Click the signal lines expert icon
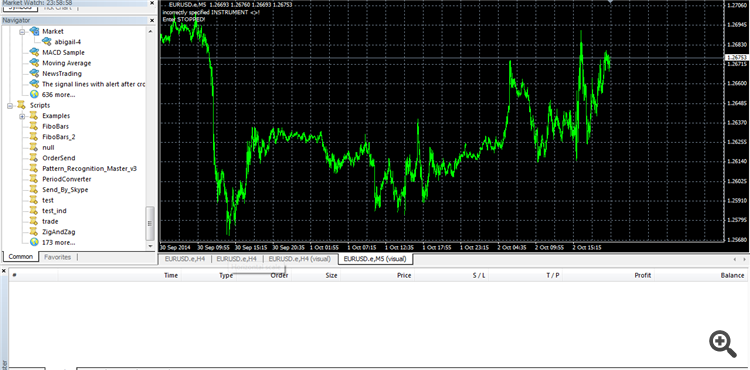The width and height of the screenshot is (750, 370). pyautogui.click(x=34, y=84)
